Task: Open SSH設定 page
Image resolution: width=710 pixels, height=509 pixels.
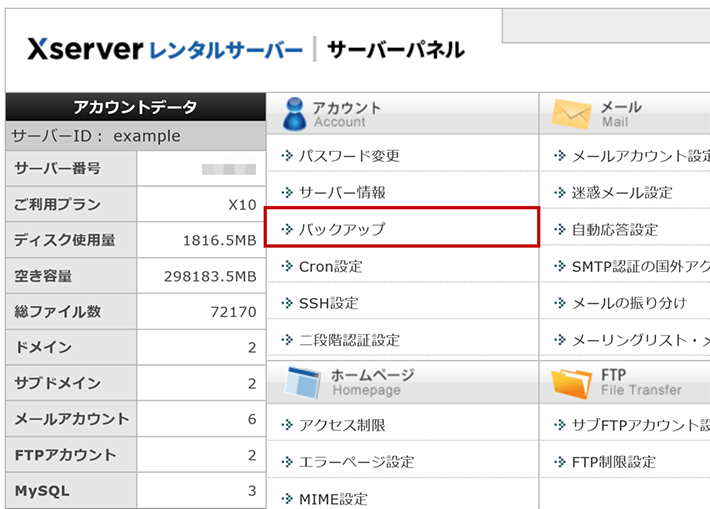Action: 329,303
